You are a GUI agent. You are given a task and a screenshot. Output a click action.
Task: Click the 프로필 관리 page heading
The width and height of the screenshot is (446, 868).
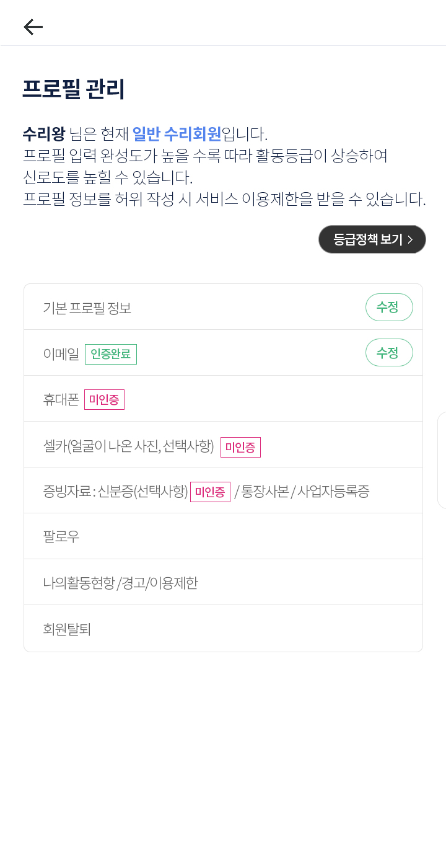pos(74,89)
